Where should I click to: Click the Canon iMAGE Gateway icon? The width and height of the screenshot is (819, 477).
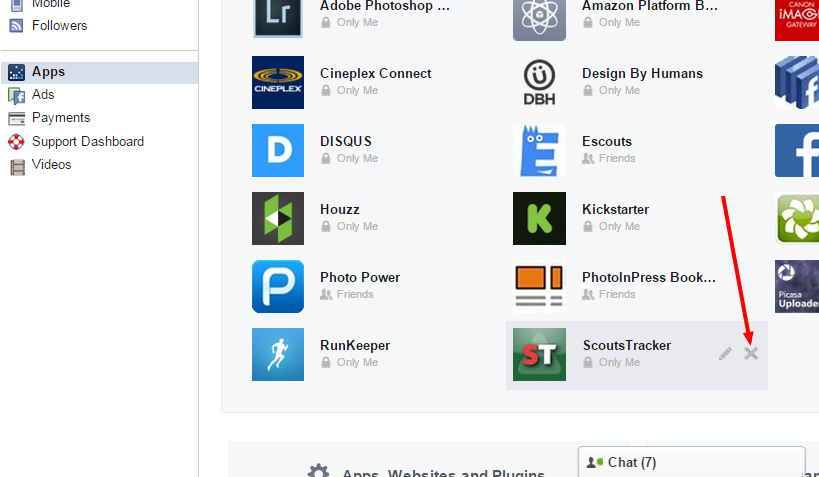pyautogui.click(x=797, y=20)
